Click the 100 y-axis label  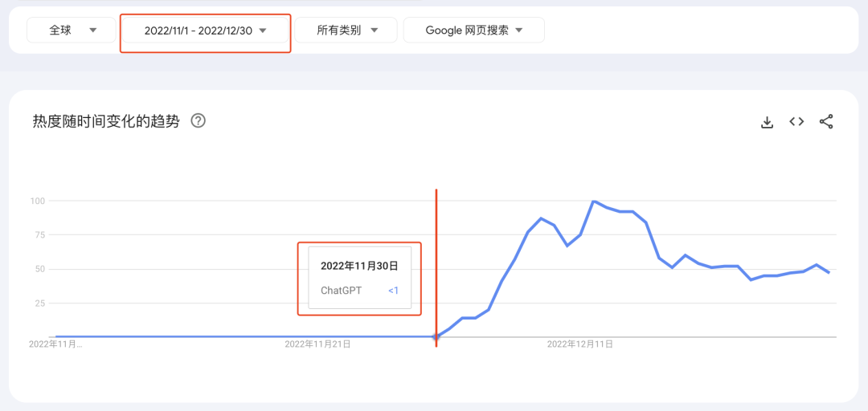tap(36, 201)
